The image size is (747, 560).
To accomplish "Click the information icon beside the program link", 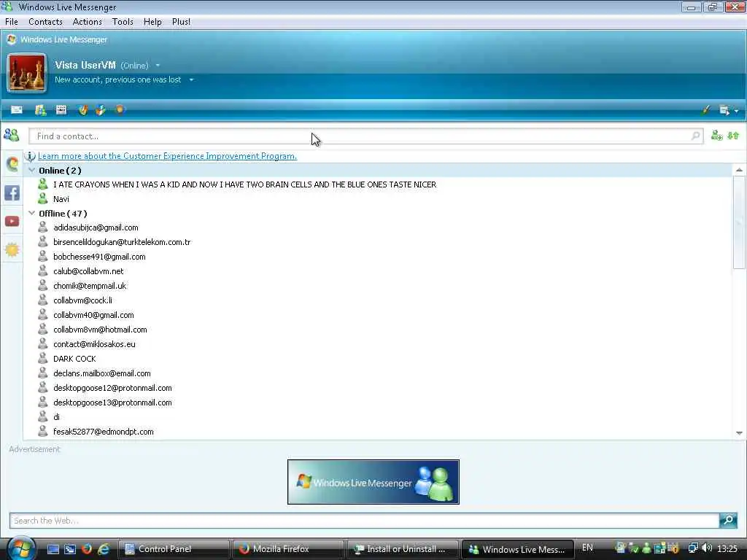I will [x=30, y=156].
